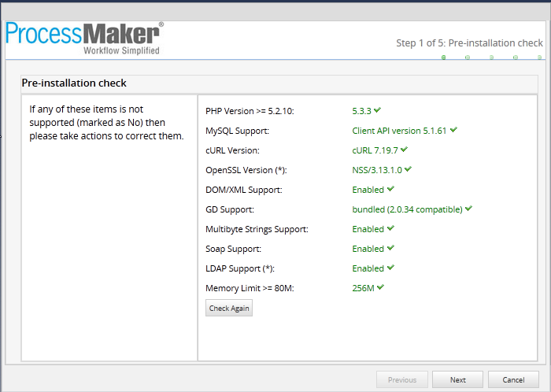This screenshot has height=392, width=551.
Task: Select the first step indicator dot
Action: tap(444, 57)
